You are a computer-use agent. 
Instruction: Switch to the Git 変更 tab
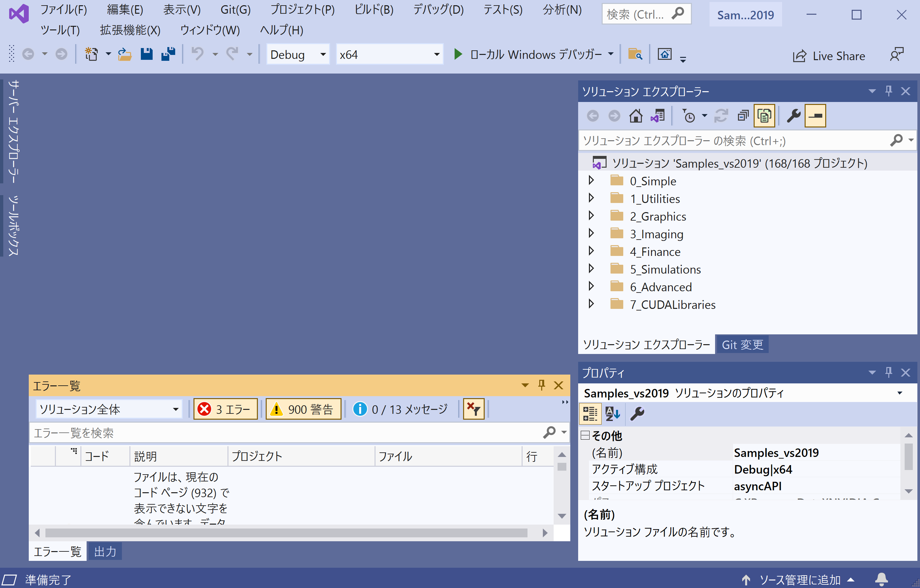pos(742,344)
